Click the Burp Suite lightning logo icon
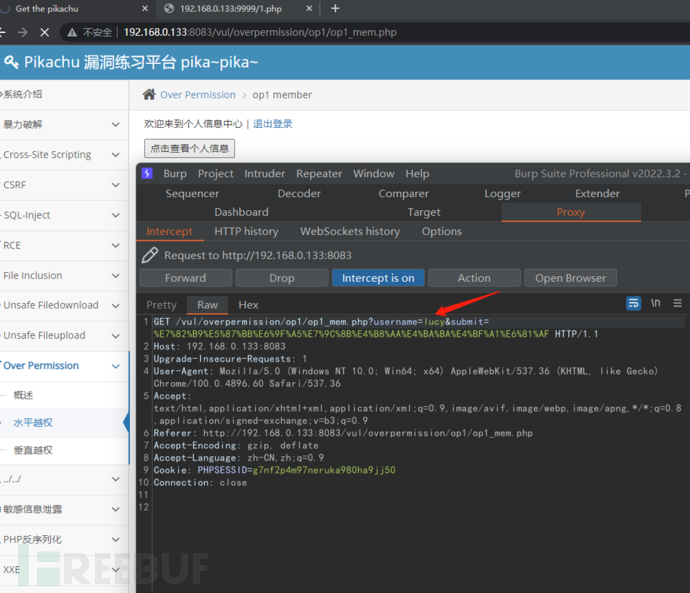Screen dimensions: 690x593 click(x=147, y=173)
